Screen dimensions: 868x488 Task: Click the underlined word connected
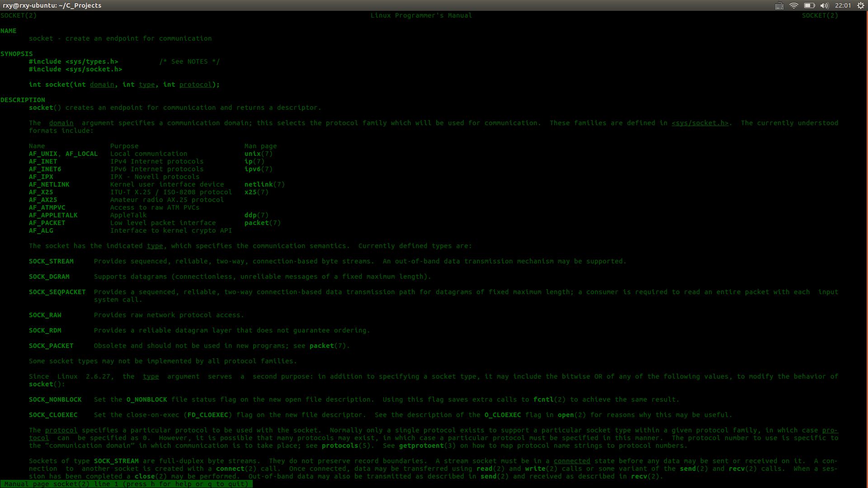572,461
